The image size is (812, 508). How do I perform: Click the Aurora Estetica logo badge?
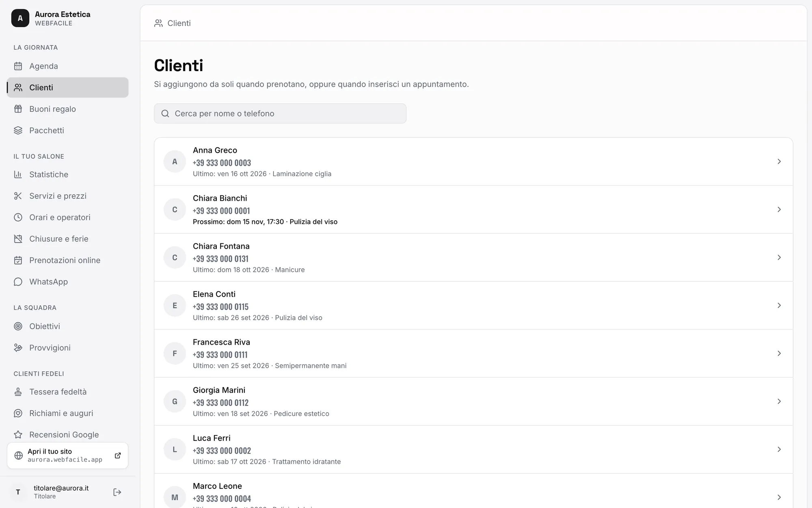(20, 18)
